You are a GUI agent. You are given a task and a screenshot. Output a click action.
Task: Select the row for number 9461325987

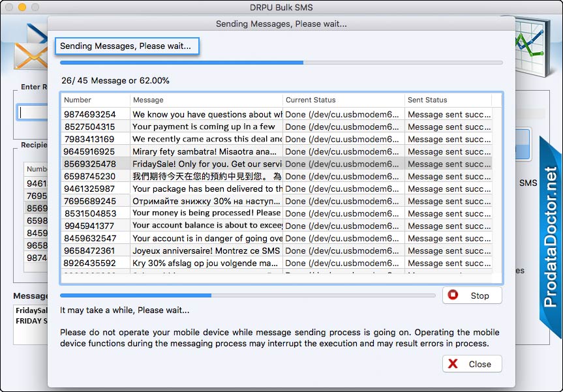click(277, 188)
